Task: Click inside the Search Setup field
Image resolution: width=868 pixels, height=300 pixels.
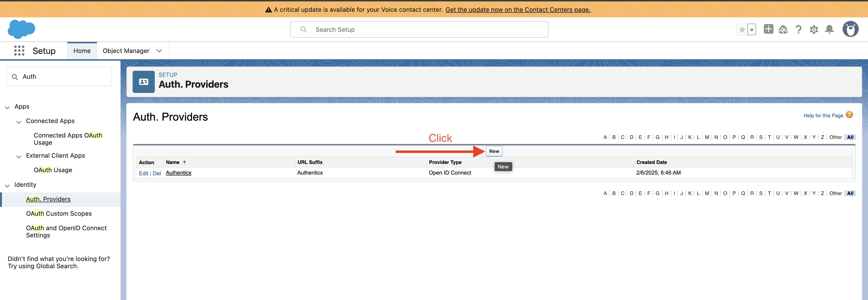Action: tap(419, 30)
